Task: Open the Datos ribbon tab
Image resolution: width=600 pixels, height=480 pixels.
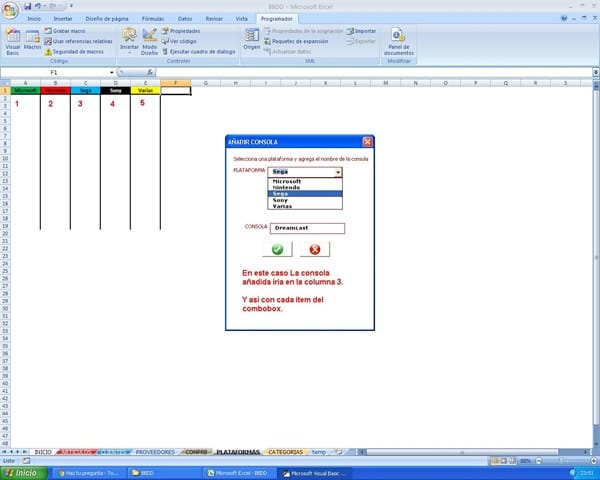Action: click(x=185, y=18)
